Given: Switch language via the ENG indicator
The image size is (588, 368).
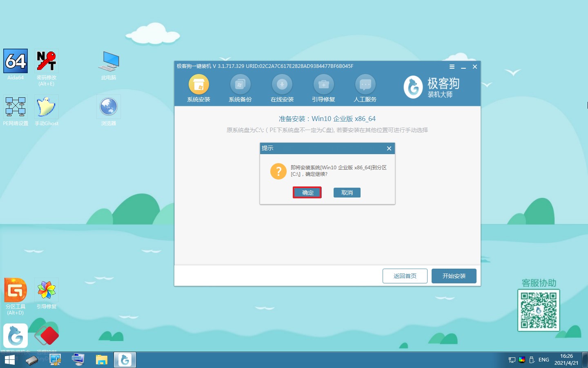Looking at the screenshot, I should coord(543,360).
